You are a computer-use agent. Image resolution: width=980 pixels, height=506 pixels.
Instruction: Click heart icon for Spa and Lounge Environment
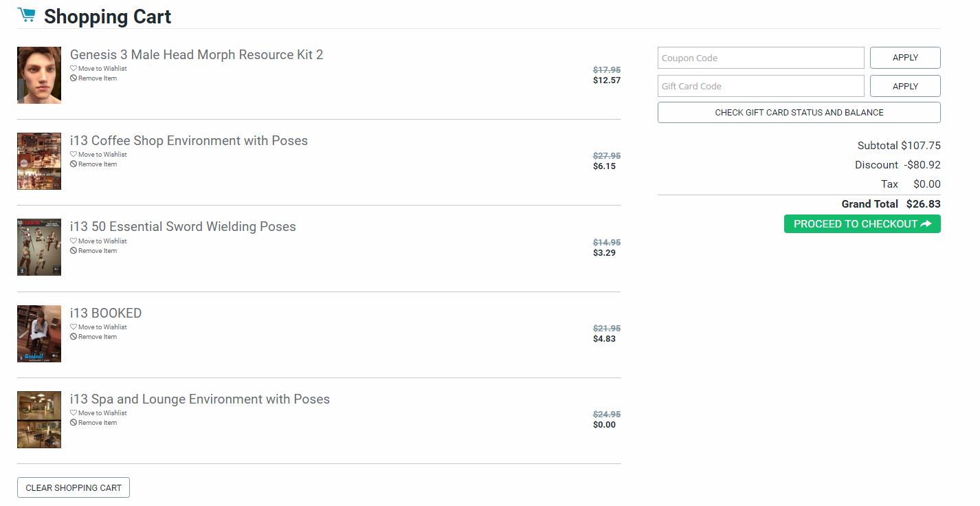[x=74, y=413]
